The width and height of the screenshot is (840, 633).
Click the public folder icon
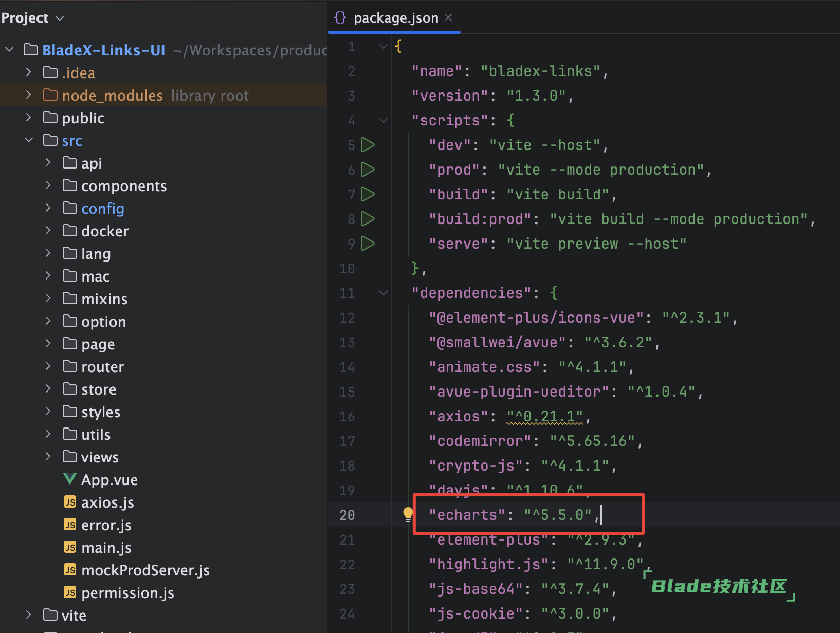(50, 118)
